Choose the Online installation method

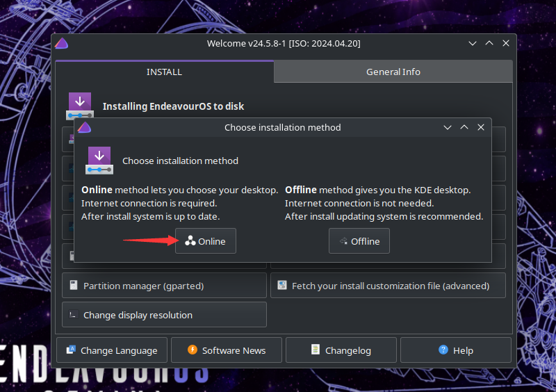(205, 241)
